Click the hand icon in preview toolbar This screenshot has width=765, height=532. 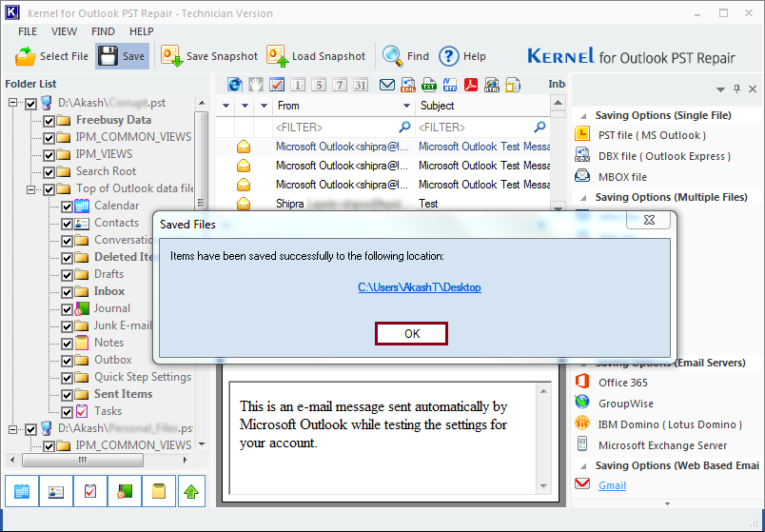[256, 85]
